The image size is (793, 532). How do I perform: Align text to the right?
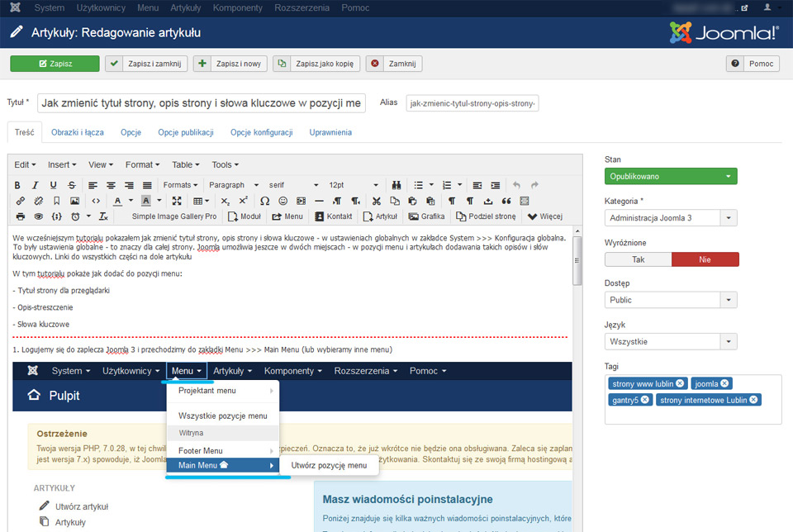pos(129,185)
